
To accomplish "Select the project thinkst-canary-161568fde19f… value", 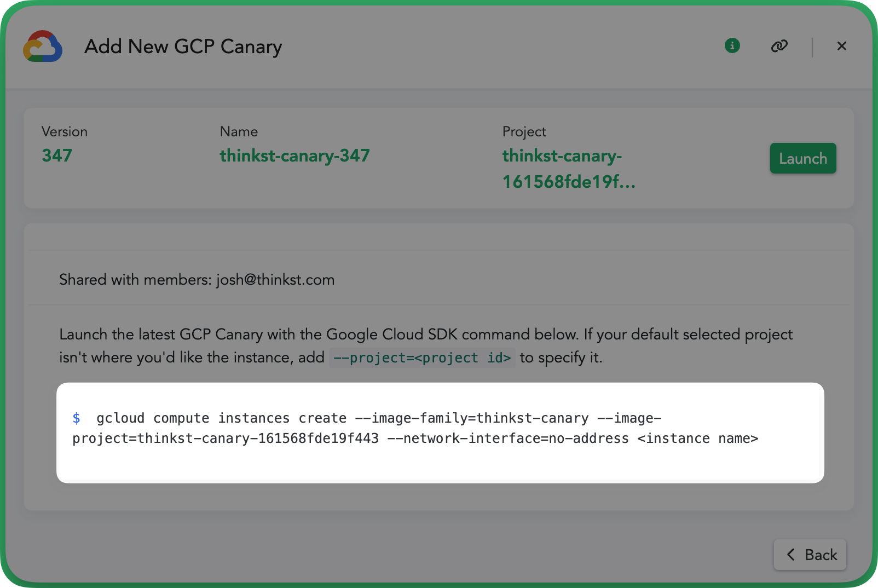I will click(x=569, y=169).
